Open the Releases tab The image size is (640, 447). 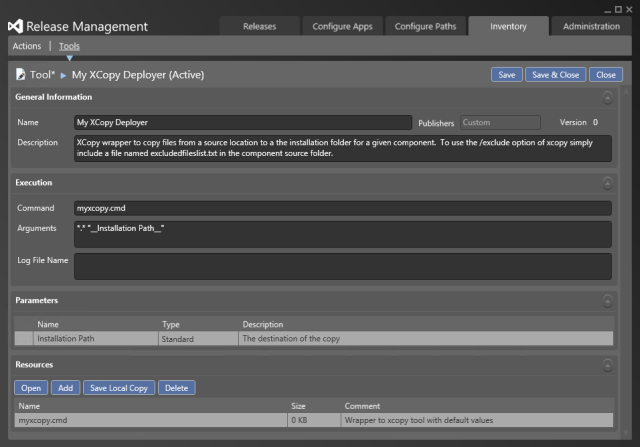pos(260,26)
